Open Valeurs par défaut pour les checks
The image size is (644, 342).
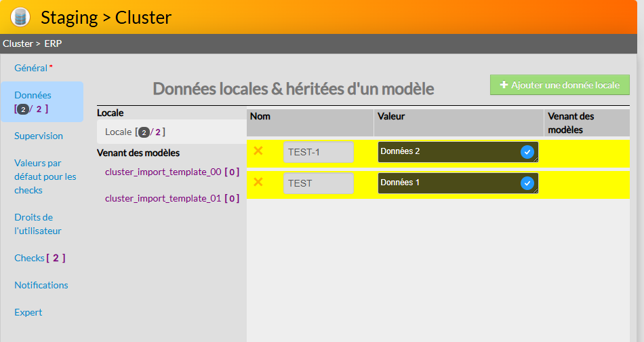coord(45,176)
